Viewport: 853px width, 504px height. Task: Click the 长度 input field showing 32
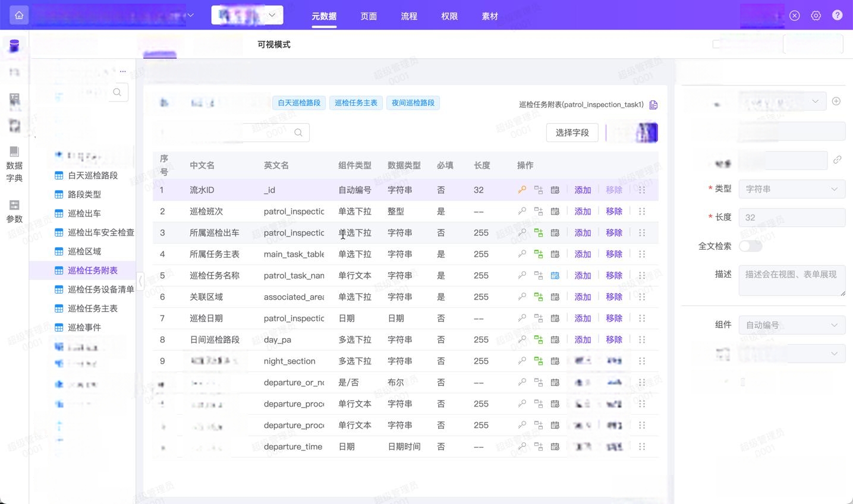pos(792,218)
